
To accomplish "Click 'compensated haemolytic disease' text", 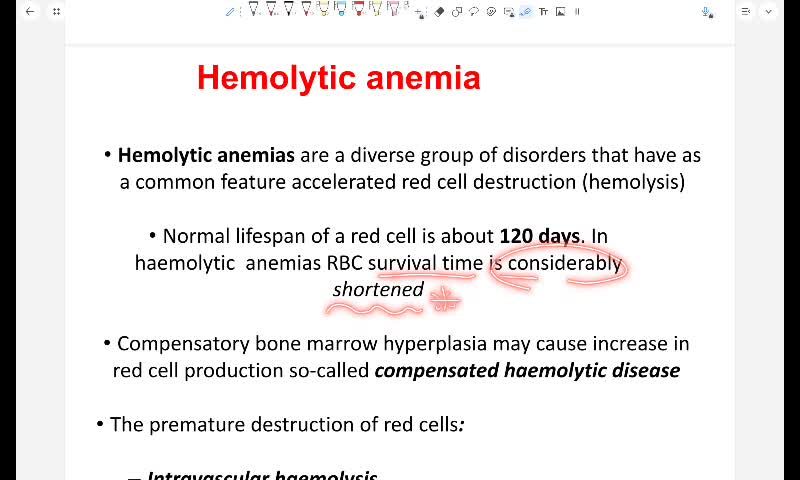I will (x=527, y=370).
